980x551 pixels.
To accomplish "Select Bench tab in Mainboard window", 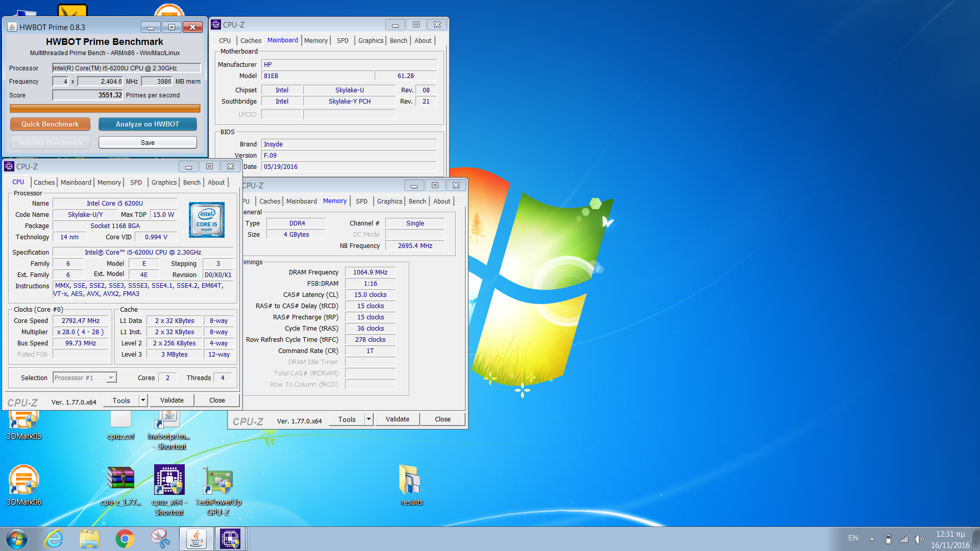I will tap(399, 40).
